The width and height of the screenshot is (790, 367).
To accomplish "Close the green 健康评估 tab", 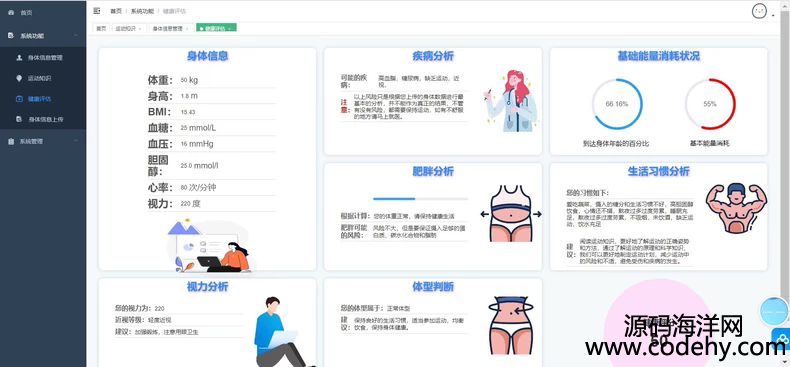I will [230, 29].
